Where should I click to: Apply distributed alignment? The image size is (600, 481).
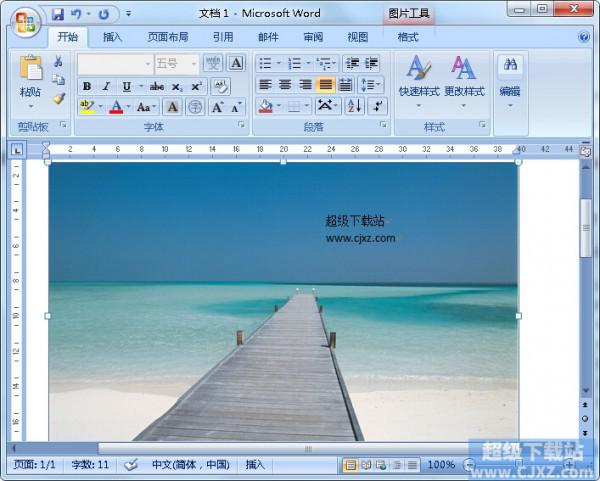(345, 85)
